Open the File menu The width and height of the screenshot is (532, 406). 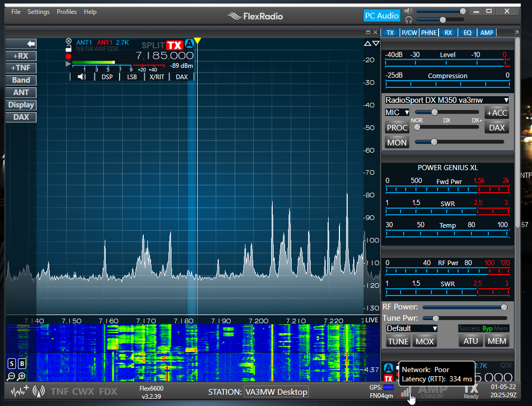click(x=15, y=11)
